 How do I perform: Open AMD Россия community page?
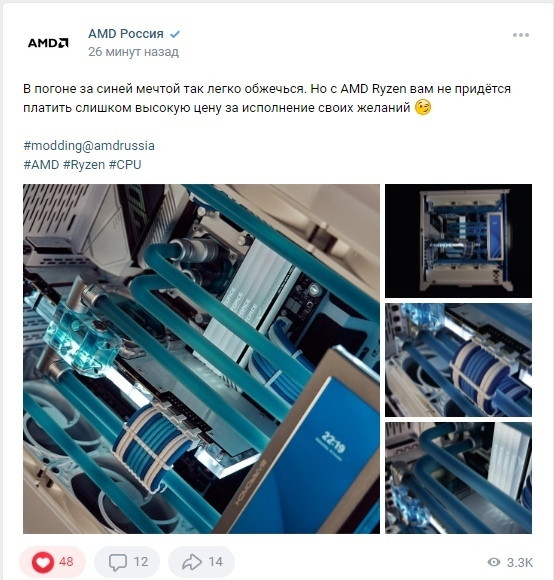(126, 34)
